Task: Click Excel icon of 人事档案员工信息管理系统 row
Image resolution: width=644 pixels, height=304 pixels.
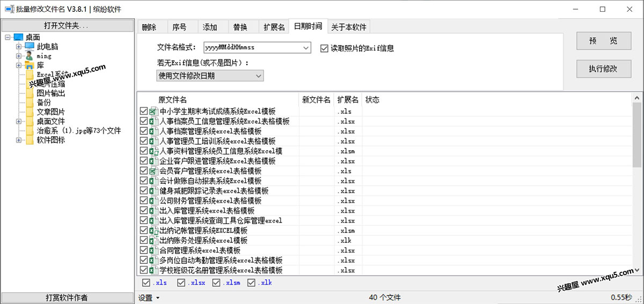Action: 153,122
